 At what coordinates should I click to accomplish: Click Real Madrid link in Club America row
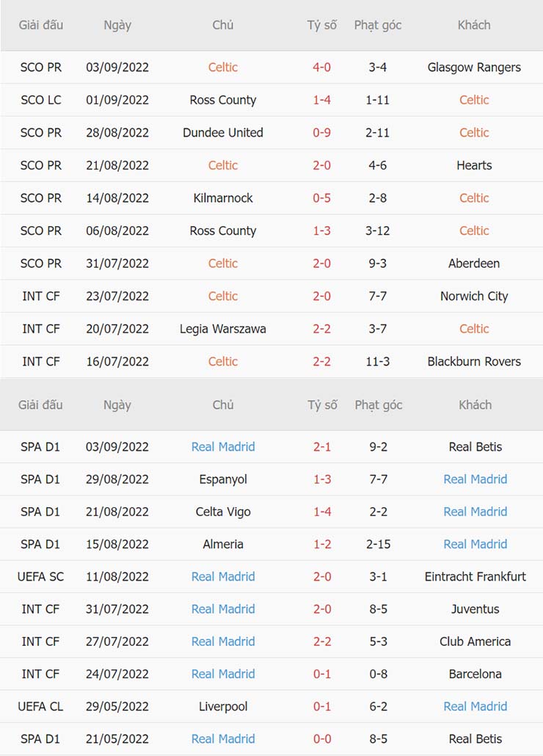pos(223,641)
